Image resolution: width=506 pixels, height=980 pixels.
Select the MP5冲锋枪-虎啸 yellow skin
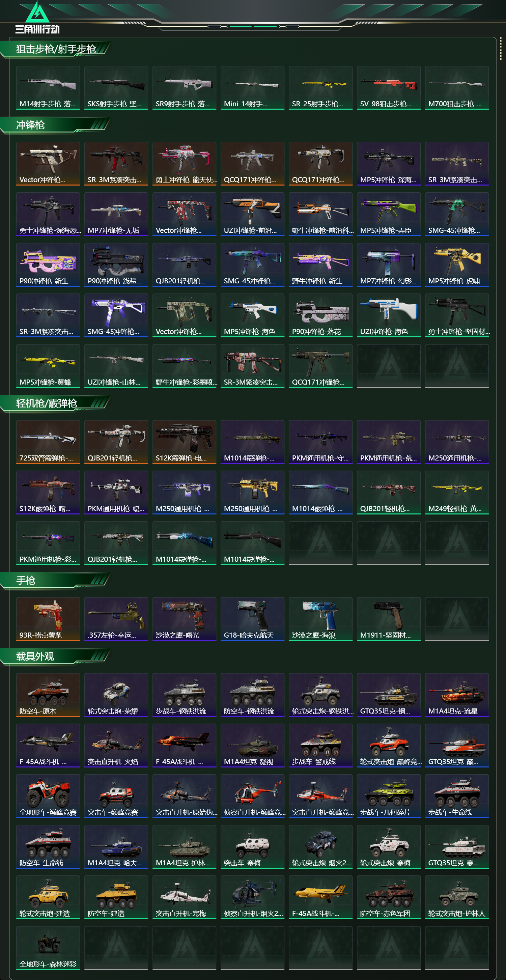click(456, 265)
